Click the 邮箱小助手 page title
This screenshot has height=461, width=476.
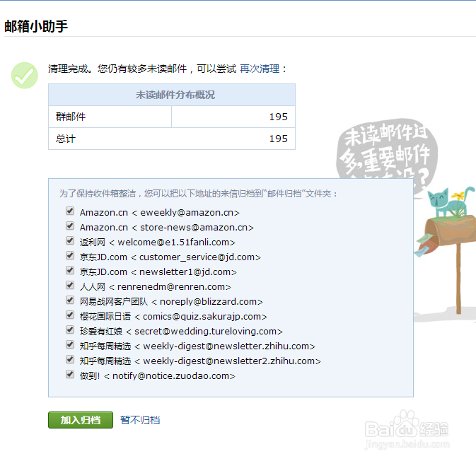tap(36, 26)
